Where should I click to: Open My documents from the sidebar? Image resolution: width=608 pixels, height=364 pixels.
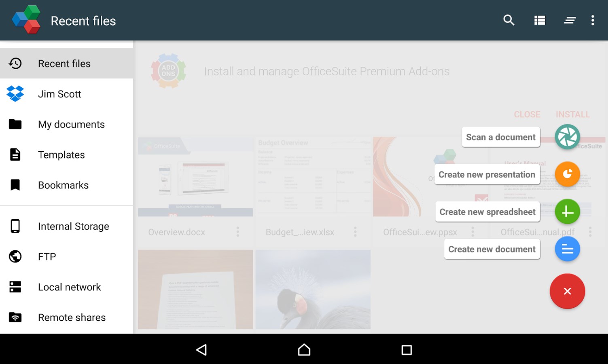pyautogui.click(x=71, y=124)
